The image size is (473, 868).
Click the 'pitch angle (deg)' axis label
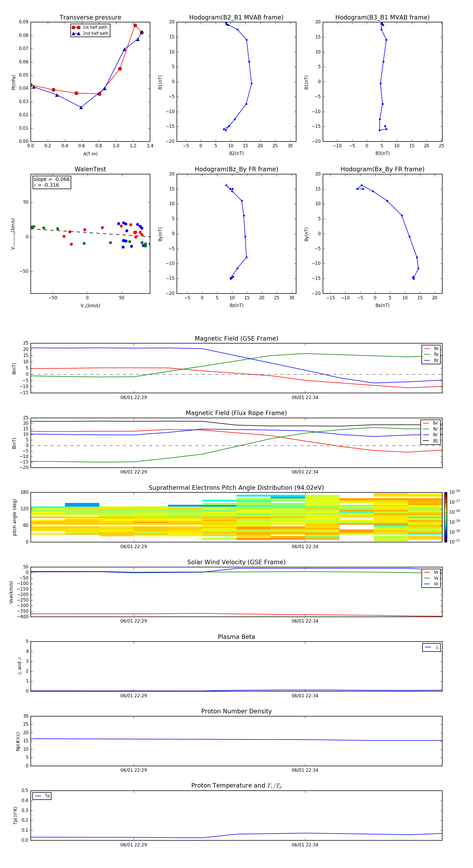click(x=14, y=517)
